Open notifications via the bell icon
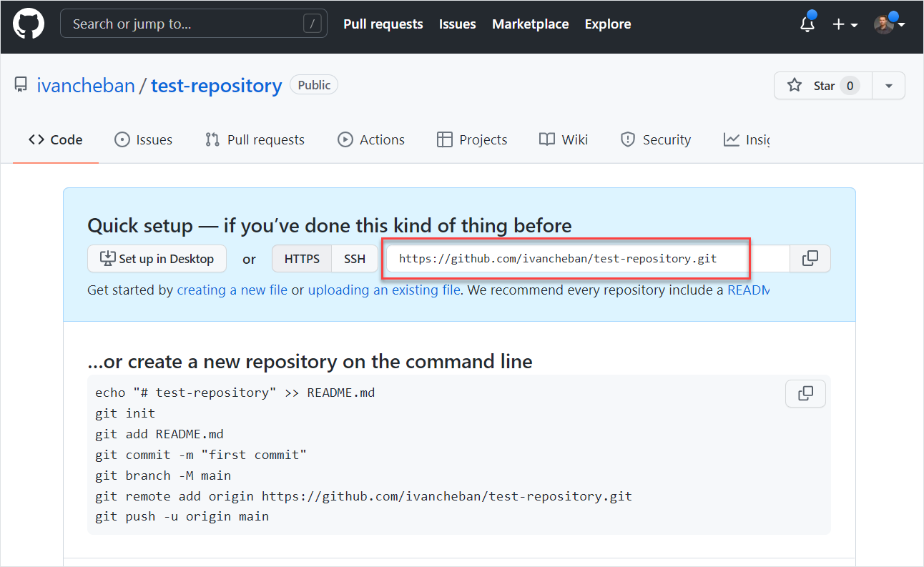This screenshot has height=567, width=924. [x=807, y=24]
